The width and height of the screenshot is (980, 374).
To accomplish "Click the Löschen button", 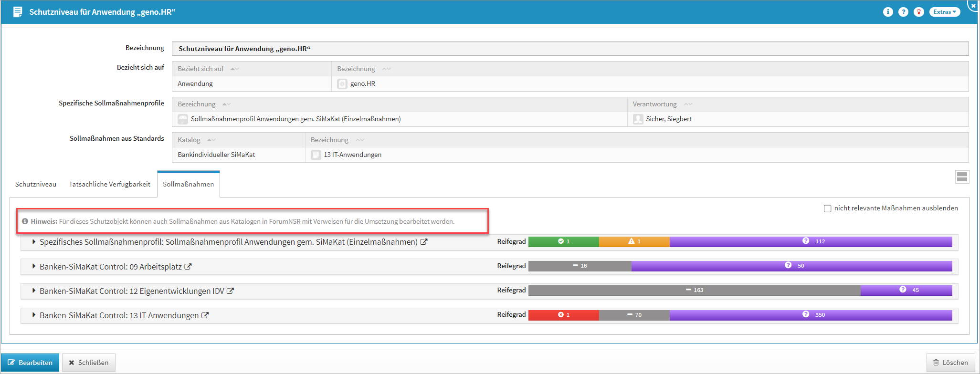I will [950, 363].
